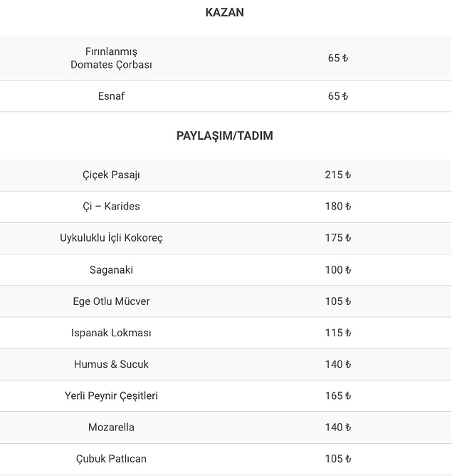Click the 180 ₺ price
The height and width of the screenshot is (476, 452).
(338, 206)
